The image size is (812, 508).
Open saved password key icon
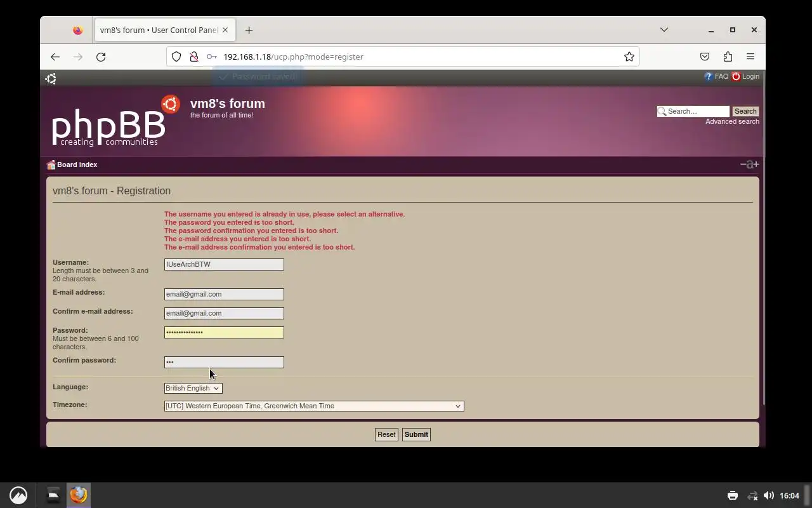tap(212, 57)
